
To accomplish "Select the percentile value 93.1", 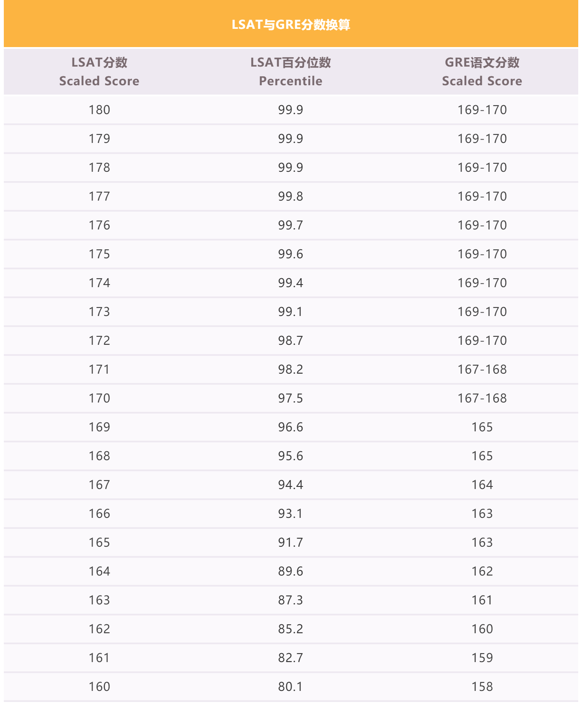I will pyautogui.click(x=291, y=514).
